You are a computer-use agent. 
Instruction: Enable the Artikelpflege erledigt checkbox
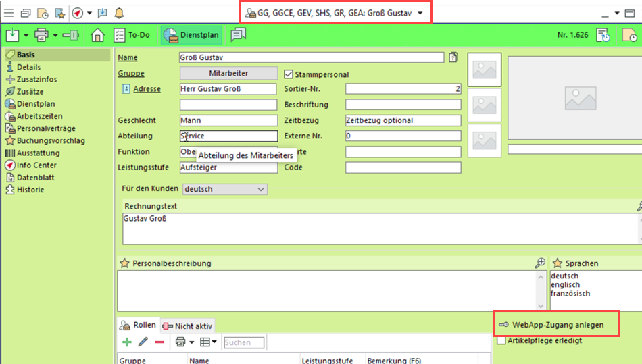pos(501,340)
